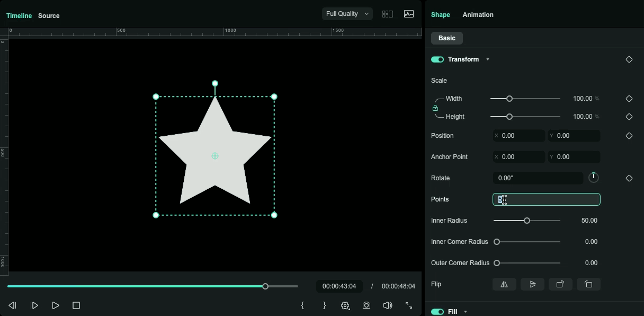Open the viewer settings gear icon
Viewport: 644px width, 316px height.
[x=345, y=305]
